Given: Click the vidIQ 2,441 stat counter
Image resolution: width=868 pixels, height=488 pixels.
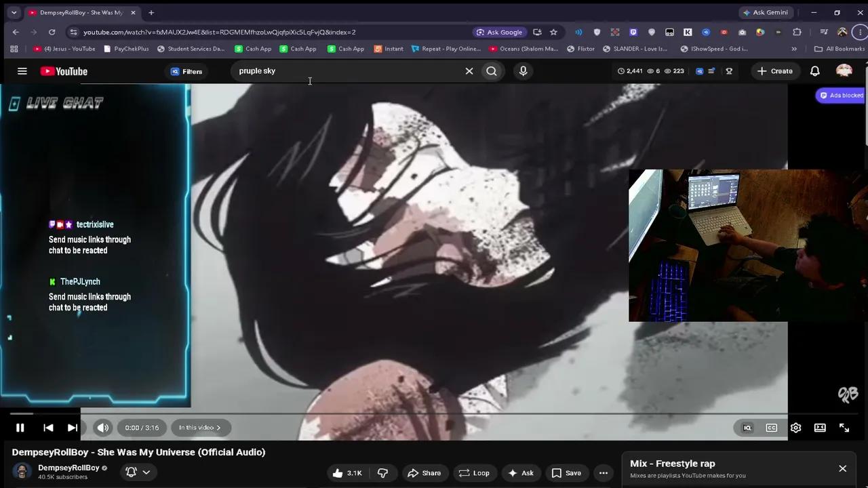Looking at the screenshot, I should 630,71.
